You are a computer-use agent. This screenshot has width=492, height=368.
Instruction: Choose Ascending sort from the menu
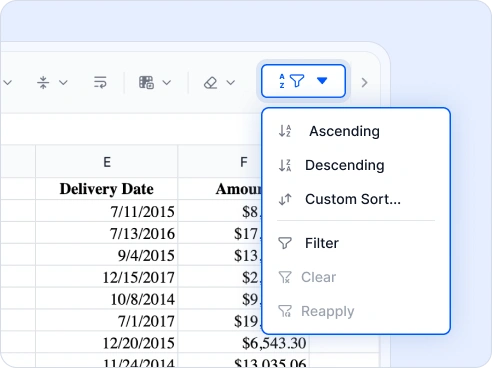[x=356, y=131]
